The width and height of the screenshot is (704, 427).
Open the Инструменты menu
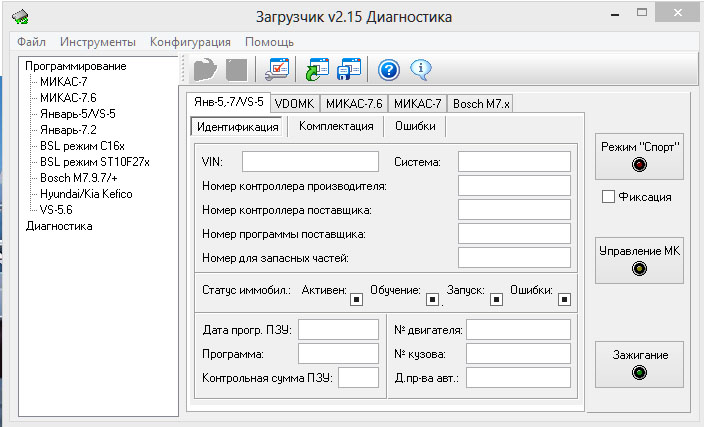click(x=97, y=42)
